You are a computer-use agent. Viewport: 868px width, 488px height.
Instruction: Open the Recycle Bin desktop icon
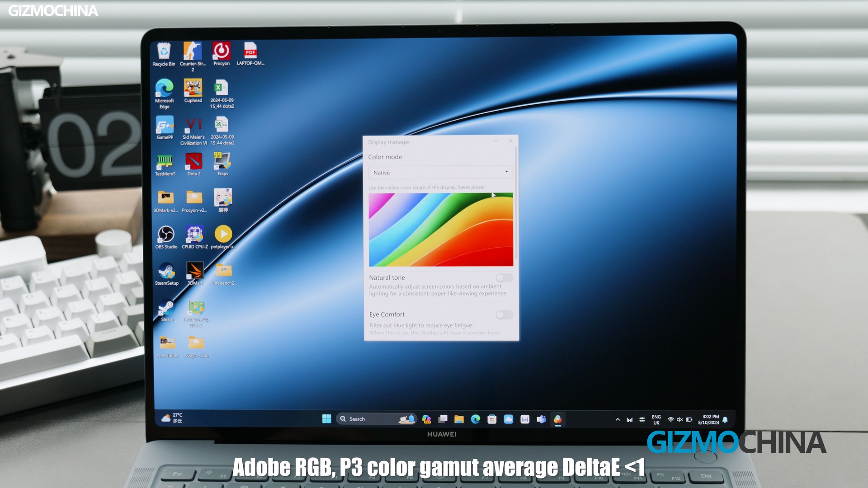pos(164,55)
